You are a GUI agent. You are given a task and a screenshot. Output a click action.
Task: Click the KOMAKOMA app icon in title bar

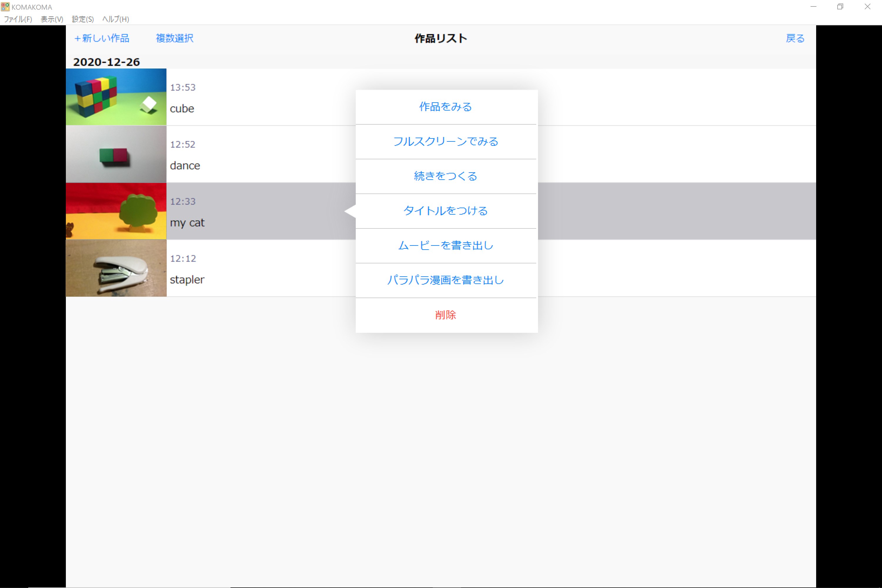tap(5, 7)
